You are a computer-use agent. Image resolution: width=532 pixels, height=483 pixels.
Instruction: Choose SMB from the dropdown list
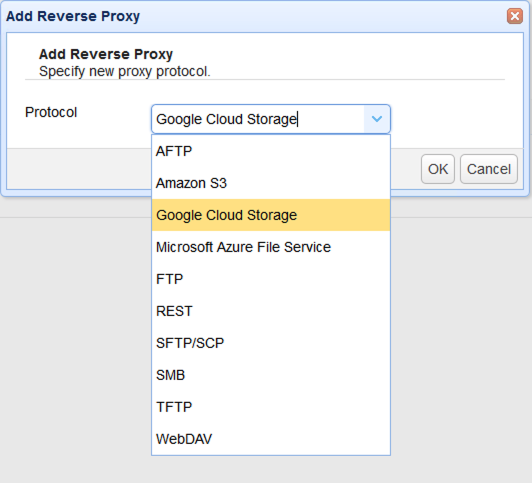pos(271,375)
